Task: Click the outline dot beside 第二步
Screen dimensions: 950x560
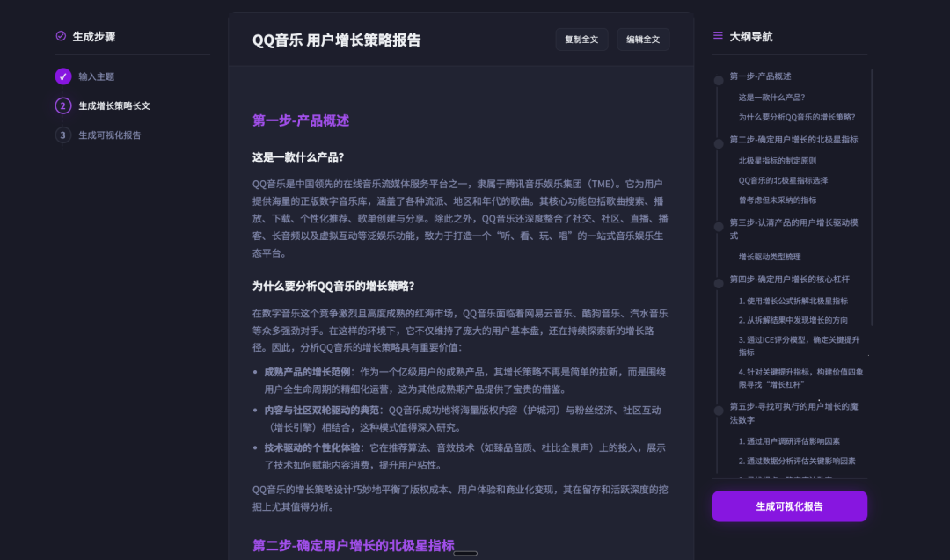Action: [x=719, y=143]
